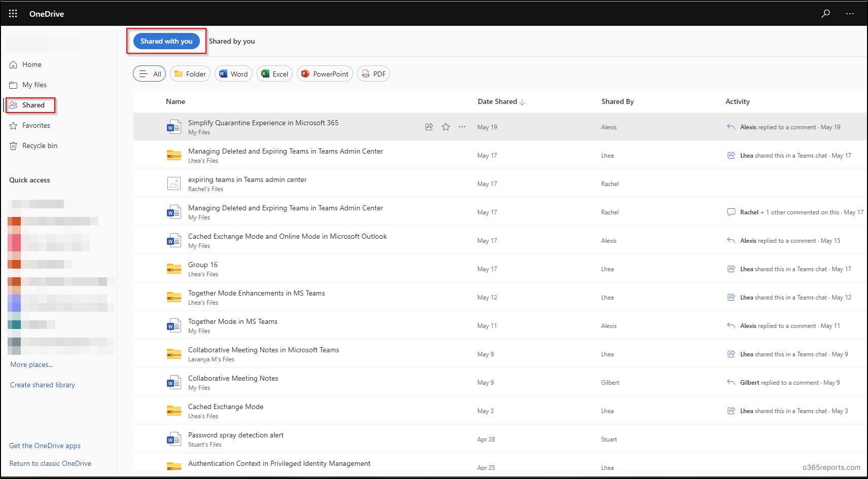Click the reply icon in Gilbert's activity
Screen dimensions: 868x479
pyautogui.click(x=731, y=382)
